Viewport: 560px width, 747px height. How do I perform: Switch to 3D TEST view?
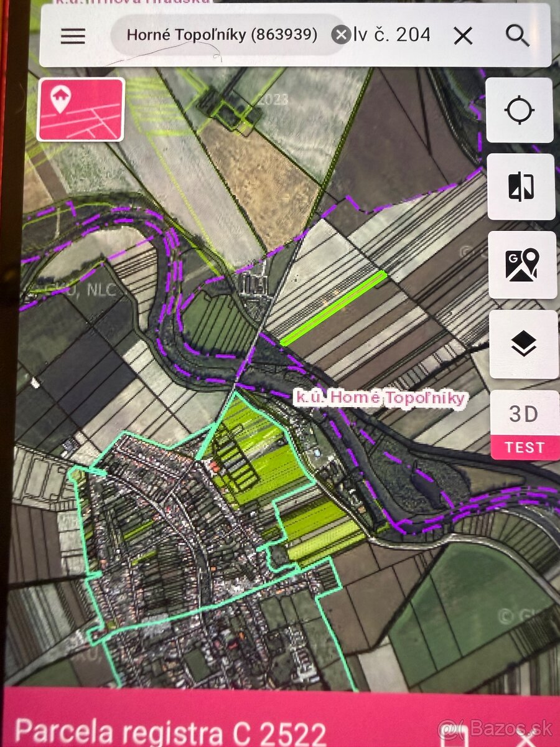coord(525,425)
